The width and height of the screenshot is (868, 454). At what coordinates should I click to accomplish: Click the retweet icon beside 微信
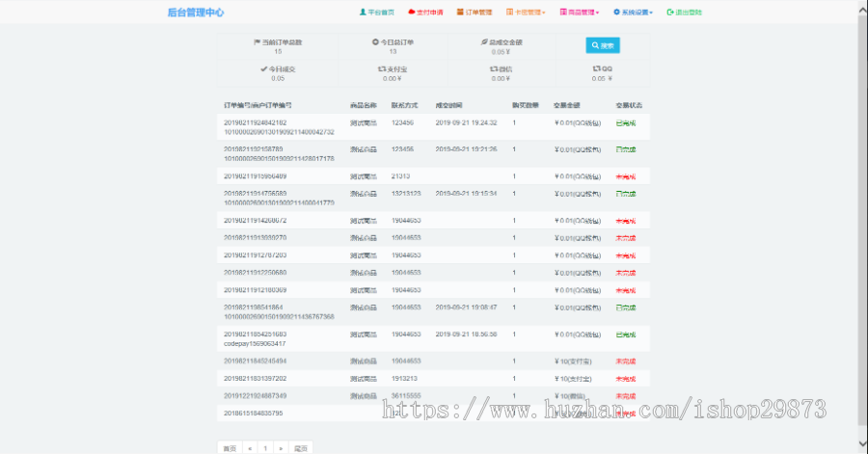pos(494,69)
